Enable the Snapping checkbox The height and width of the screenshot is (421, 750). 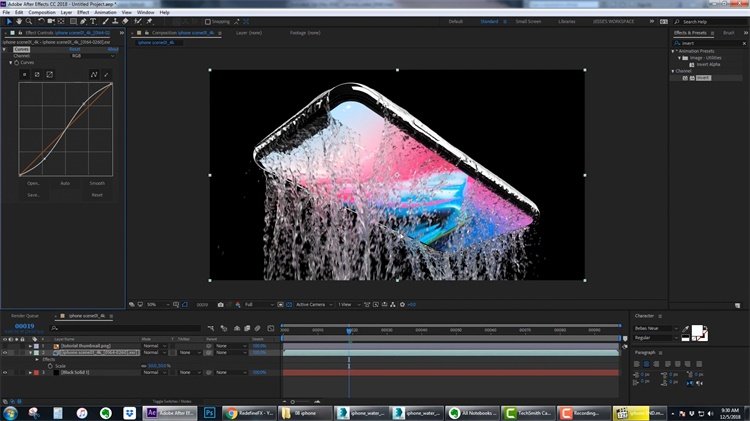pos(208,22)
